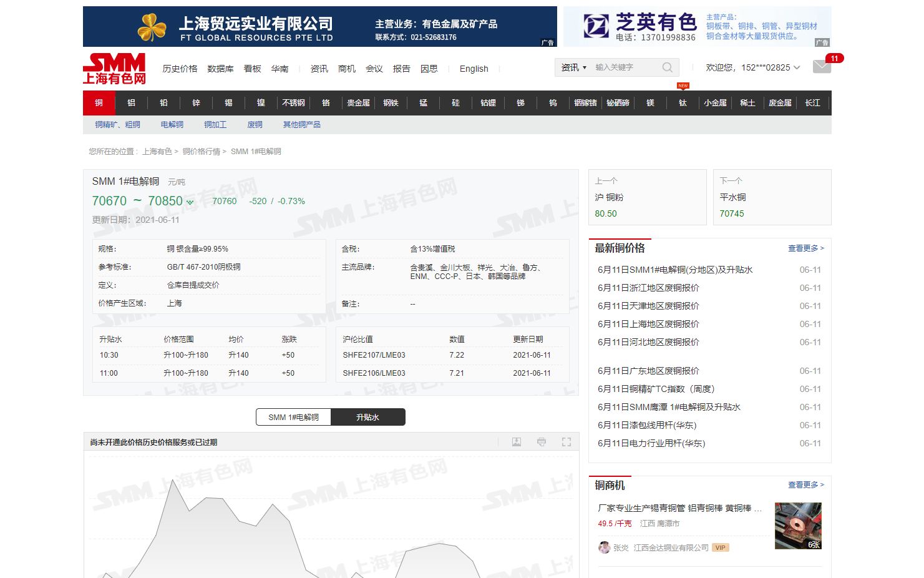
Task: Click the 铜价格行情 breadcrumb link
Action: [202, 152]
